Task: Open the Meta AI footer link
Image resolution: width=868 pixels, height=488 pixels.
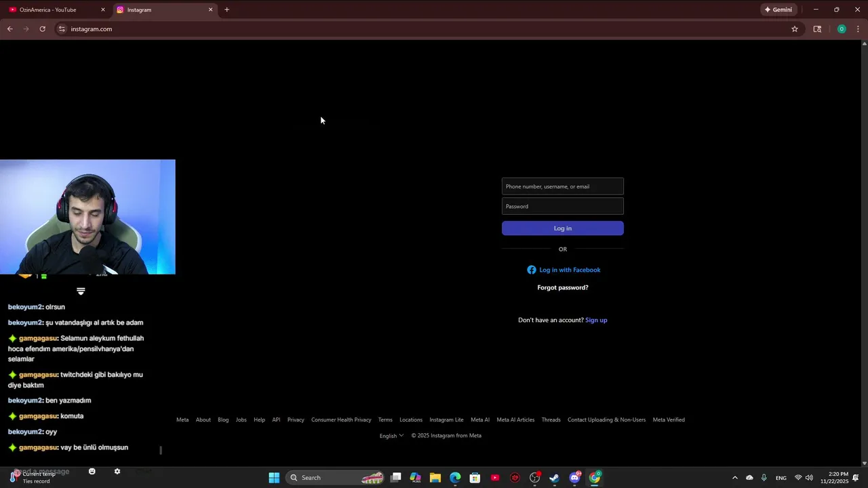Action: [x=480, y=420]
